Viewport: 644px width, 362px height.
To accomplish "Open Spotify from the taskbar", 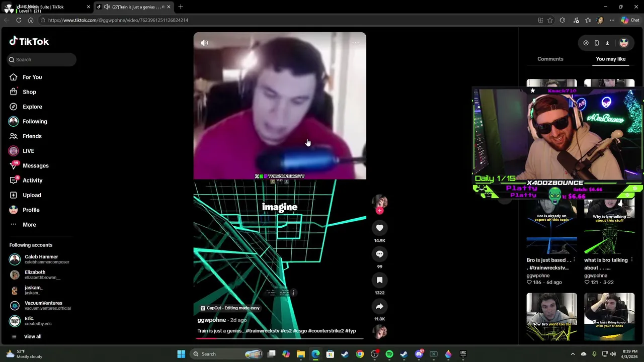I will (x=389, y=354).
